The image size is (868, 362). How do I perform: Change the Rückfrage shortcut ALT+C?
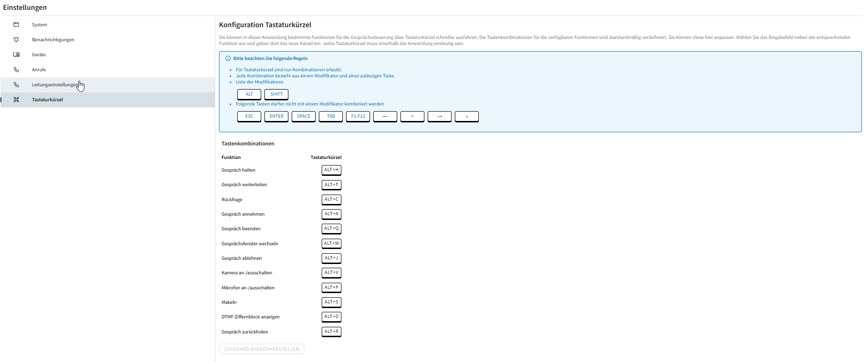tap(331, 199)
